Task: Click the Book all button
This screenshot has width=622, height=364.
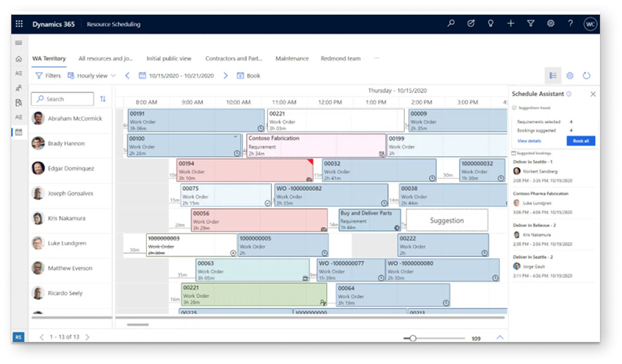Action: (581, 141)
